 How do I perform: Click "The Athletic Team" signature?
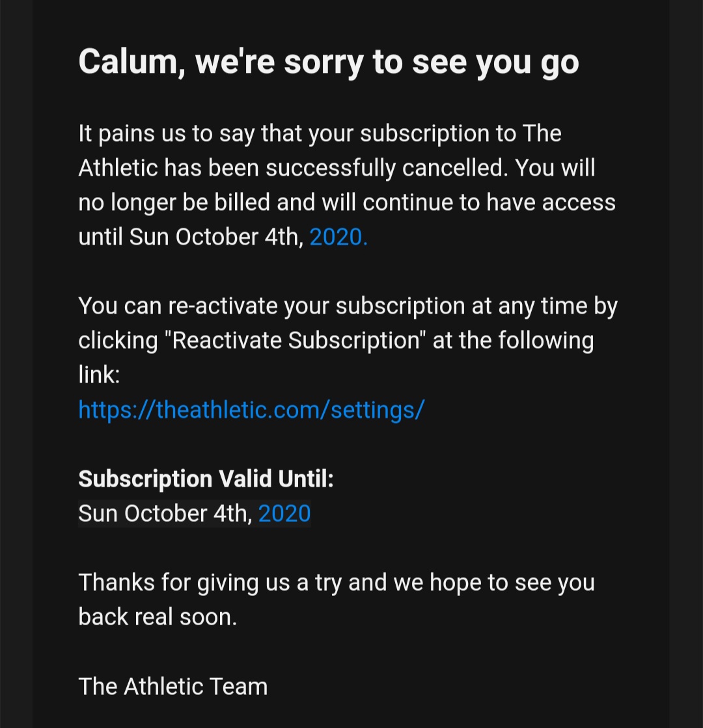172,686
